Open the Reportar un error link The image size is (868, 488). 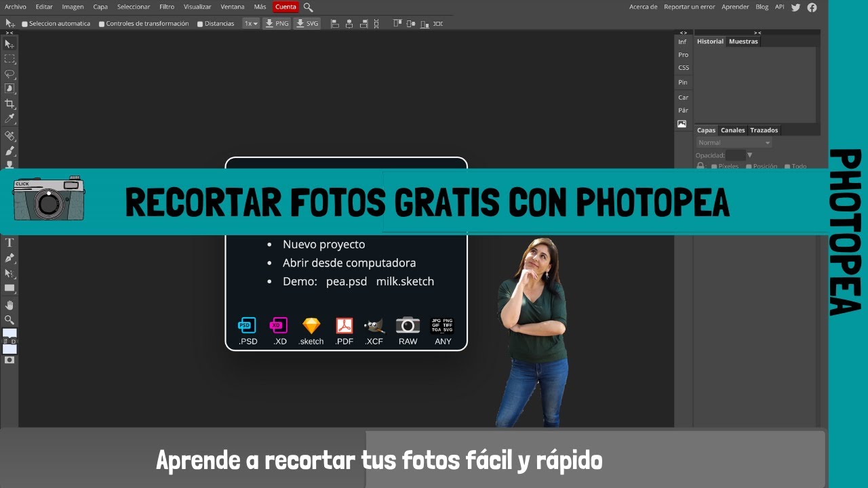[x=689, y=7]
